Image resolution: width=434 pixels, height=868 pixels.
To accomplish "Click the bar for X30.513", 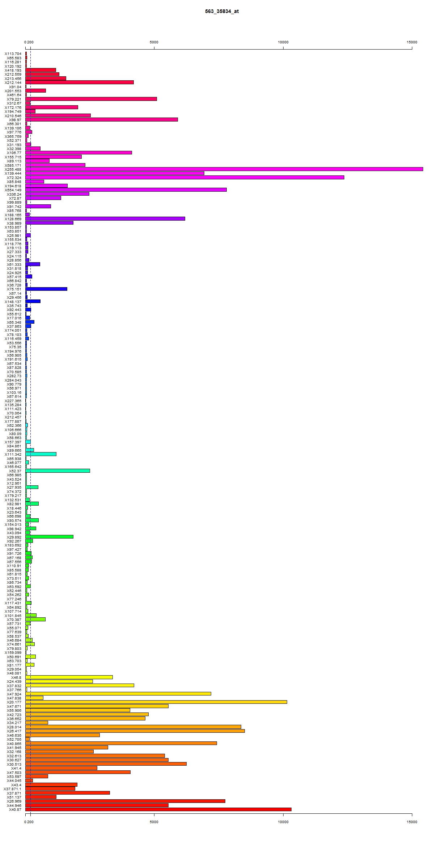I will 106,764.
